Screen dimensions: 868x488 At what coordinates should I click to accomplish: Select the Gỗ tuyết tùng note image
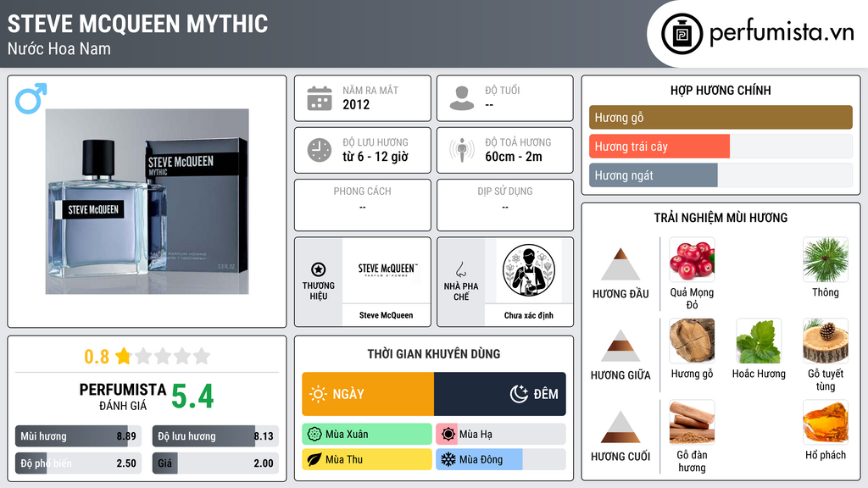(x=826, y=341)
